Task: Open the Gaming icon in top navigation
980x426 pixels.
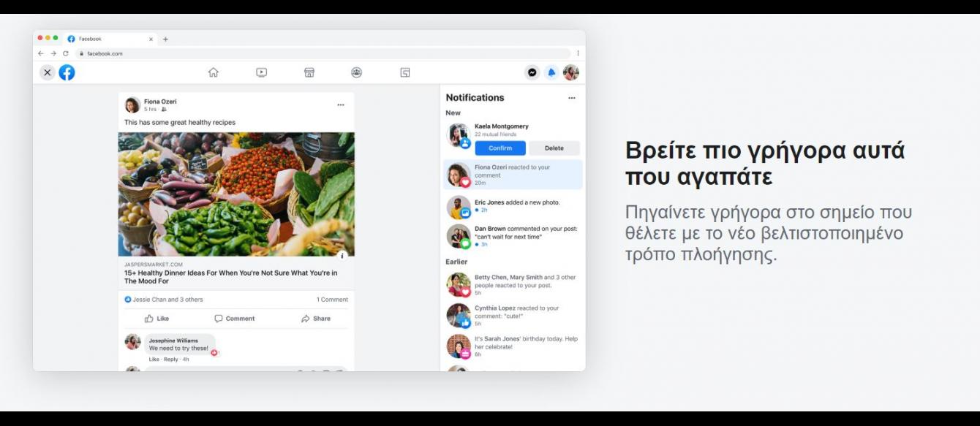Action: click(x=404, y=72)
